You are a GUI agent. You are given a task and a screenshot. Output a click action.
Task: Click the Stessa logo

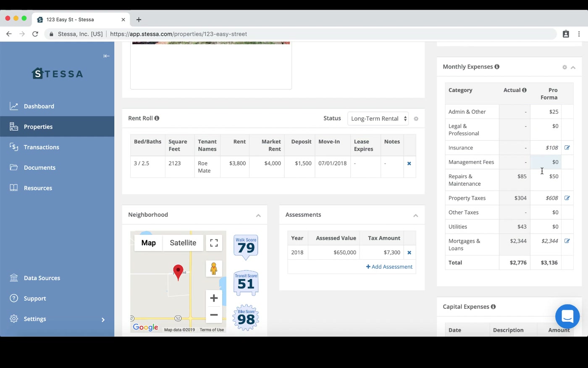click(58, 74)
